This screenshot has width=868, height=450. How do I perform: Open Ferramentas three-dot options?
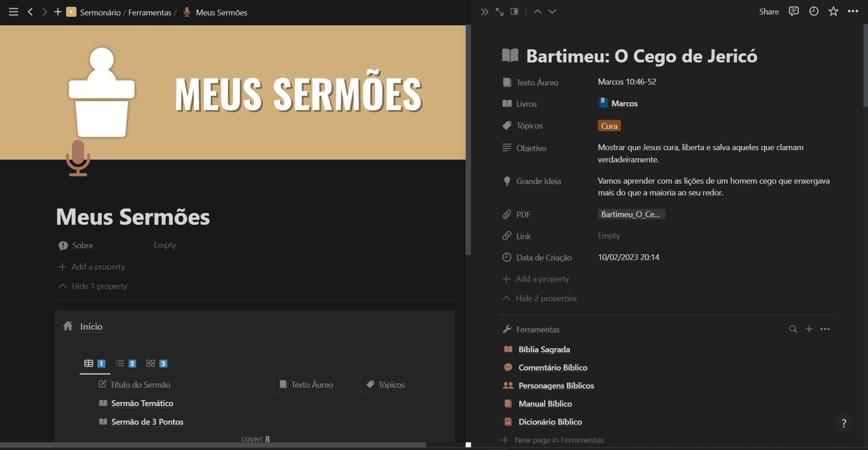pos(825,329)
